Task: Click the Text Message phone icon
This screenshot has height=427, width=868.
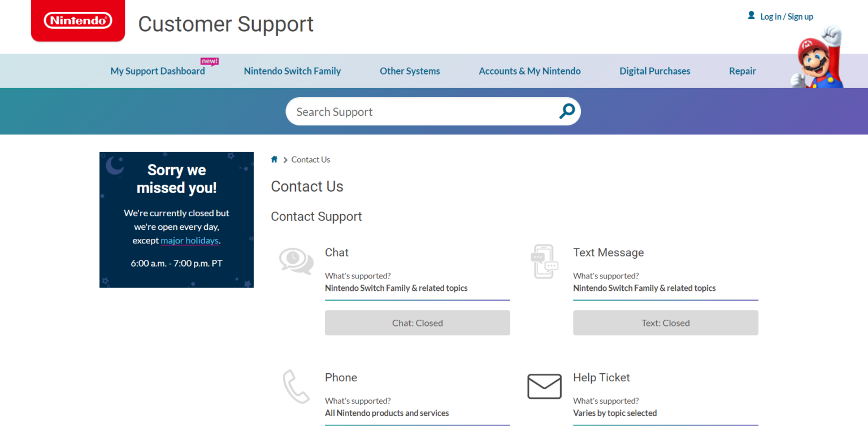Action: [544, 262]
